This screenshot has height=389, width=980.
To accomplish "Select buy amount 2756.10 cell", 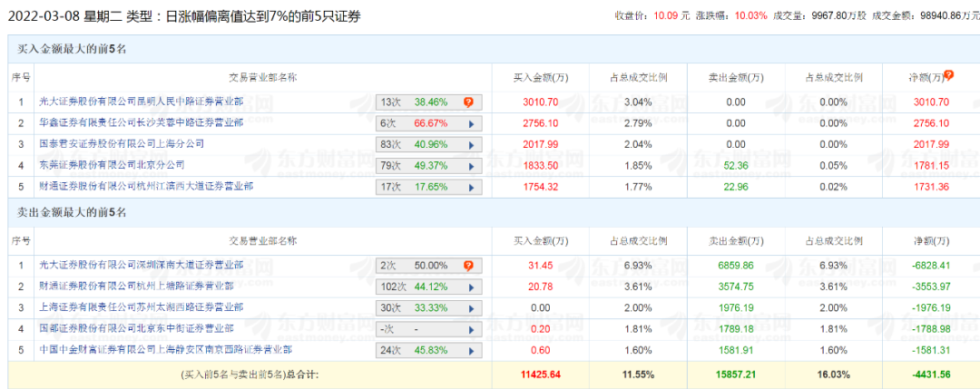I will tap(540, 123).
